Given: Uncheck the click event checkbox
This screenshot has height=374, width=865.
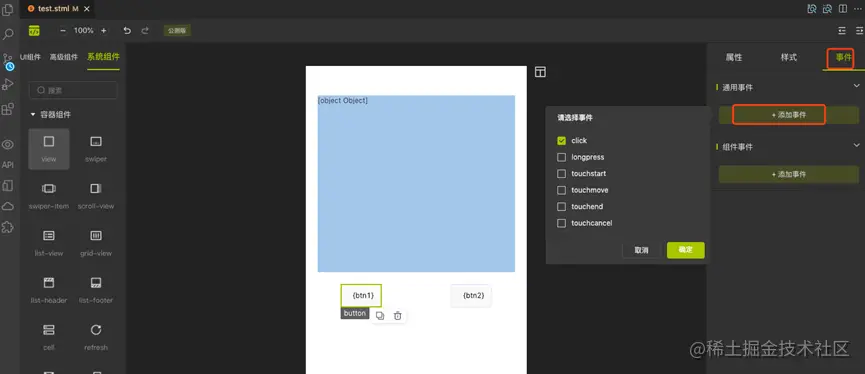Looking at the screenshot, I should point(562,141).
